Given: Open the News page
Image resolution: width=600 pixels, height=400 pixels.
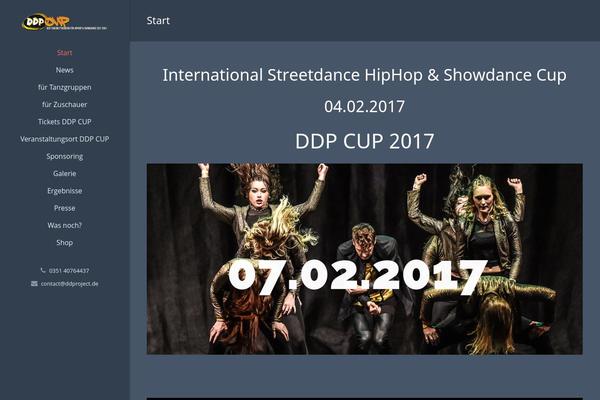Looking at the screenshot, I should 64,70.
